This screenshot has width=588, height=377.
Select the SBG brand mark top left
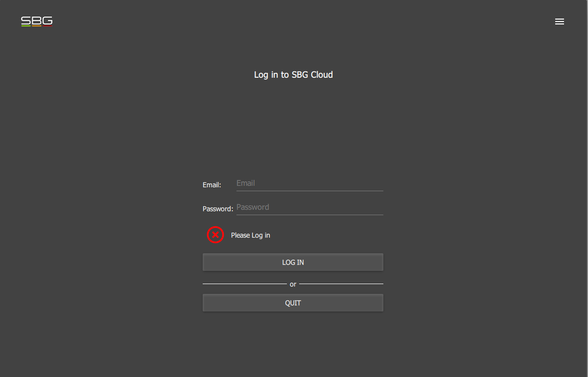point(37,21)
